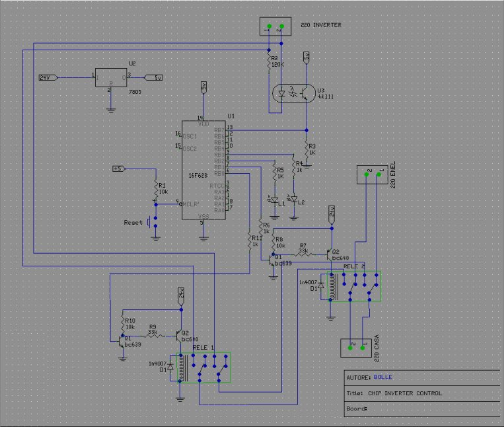This screenshot has width=504, height=427.
Task: Select LED L2 symbol
Action: coord(293,200)
